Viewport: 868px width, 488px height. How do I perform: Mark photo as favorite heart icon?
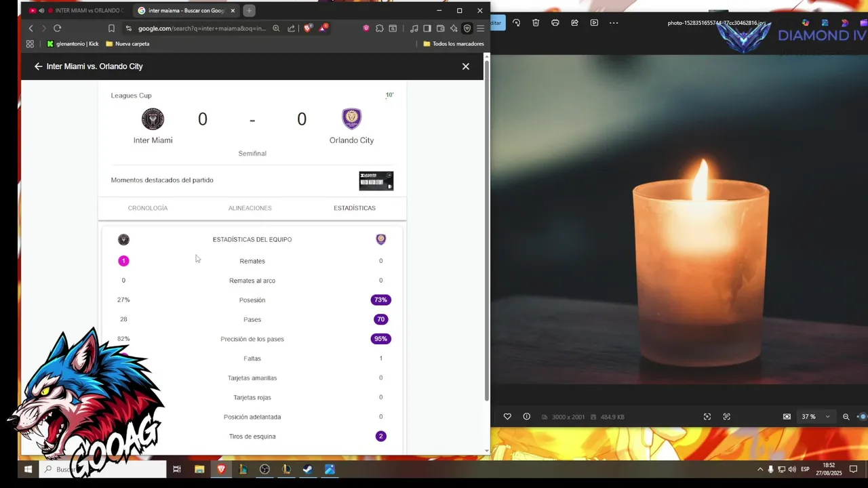click(507, 417)
